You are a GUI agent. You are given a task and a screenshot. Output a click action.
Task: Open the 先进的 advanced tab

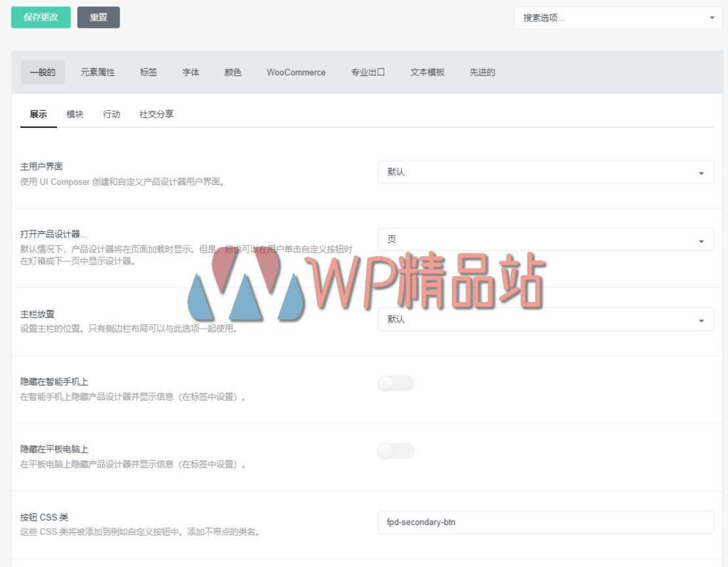pyautogui.click(x=482, y=72)
